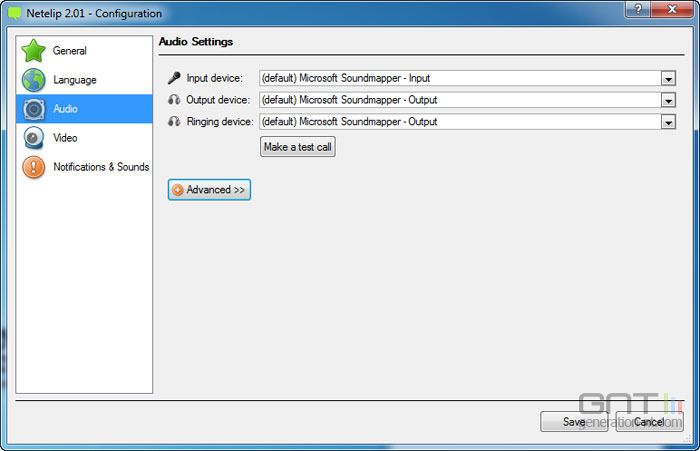Click the help question mark button
This screenshot has height=451, width=700.
[638, 9]
